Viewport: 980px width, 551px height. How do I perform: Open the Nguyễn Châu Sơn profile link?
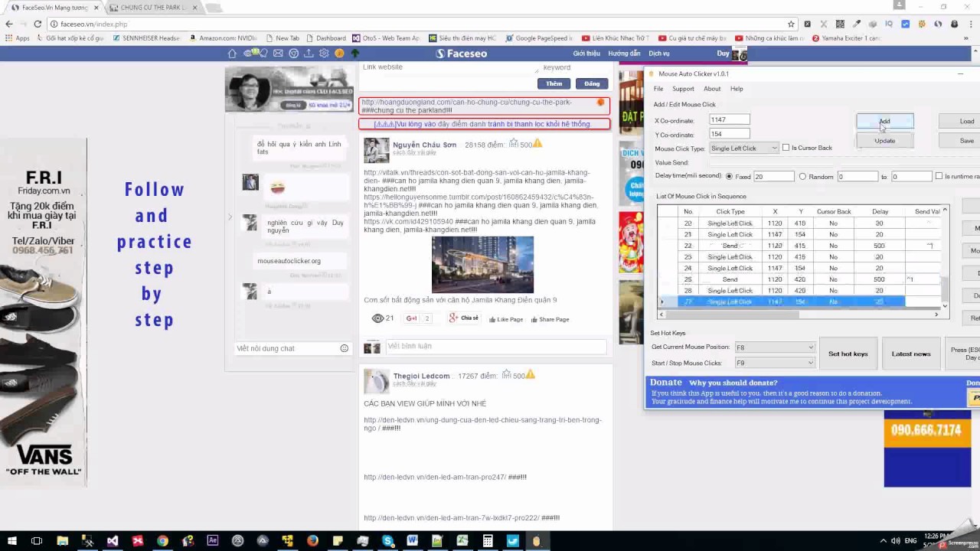(x=424, y=145)
